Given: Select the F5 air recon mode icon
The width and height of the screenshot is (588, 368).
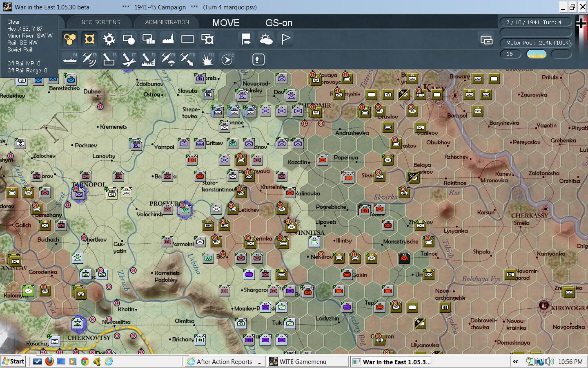Looking at the screenshot, I should click(x=89, y=60).
